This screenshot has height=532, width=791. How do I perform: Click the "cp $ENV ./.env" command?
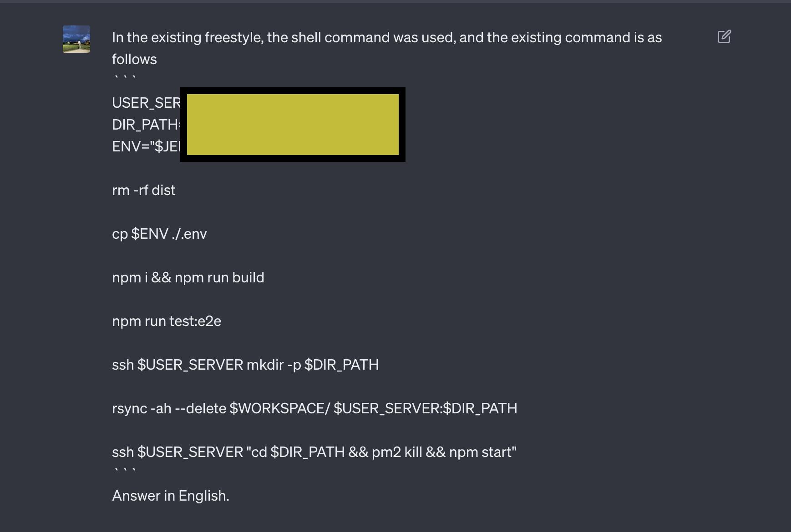pos(159,234)
